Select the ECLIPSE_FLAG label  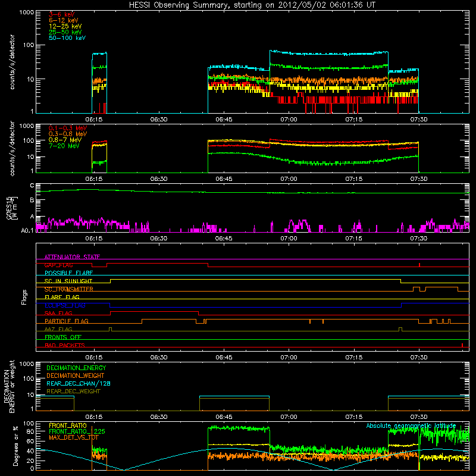[x=65, y=305]
